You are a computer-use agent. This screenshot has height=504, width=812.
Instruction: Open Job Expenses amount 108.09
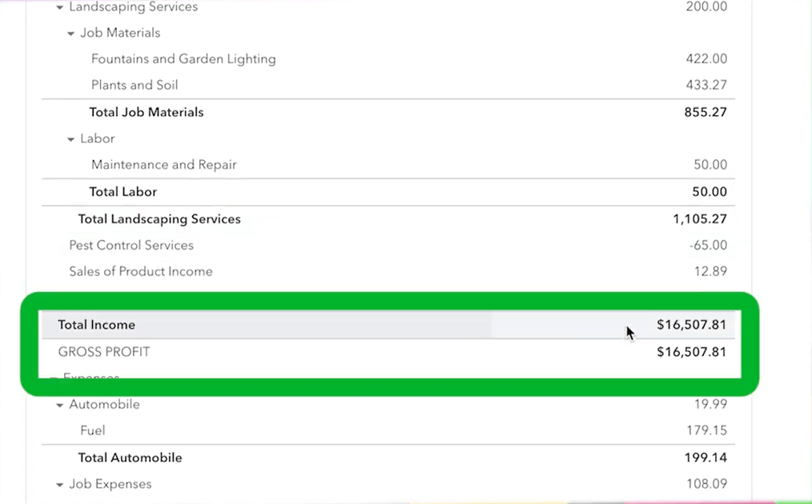coord(707,484)
